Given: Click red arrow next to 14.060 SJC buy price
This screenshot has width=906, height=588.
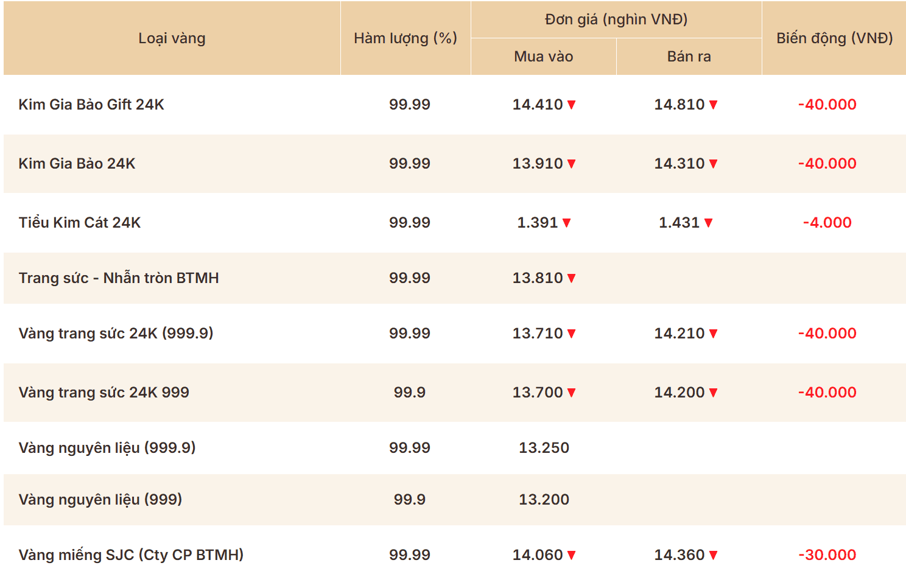Looking at the screenshot, I should [571, 555].
